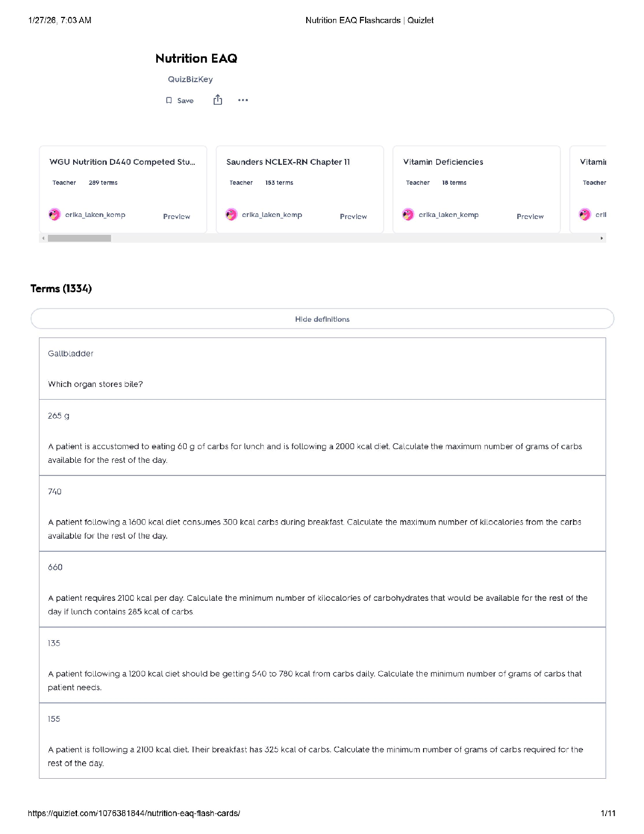
Task: Click the scroll right arrow of carousel
Action: 602,239
